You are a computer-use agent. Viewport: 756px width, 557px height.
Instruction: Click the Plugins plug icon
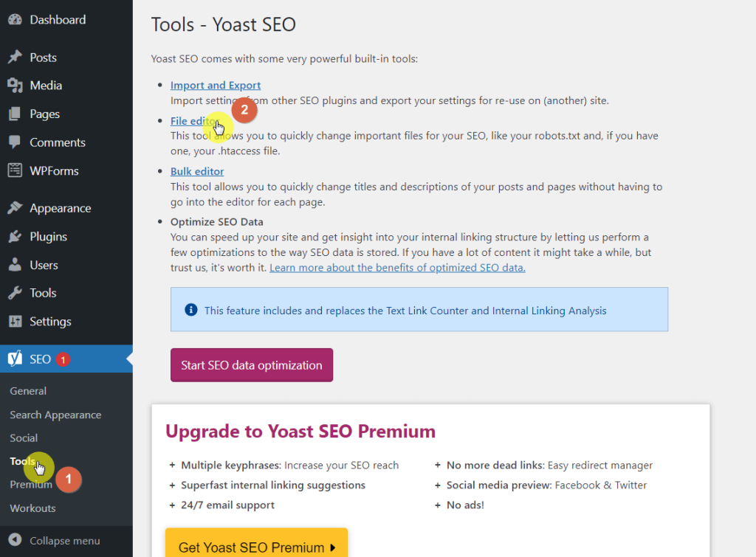click(15, 237)
